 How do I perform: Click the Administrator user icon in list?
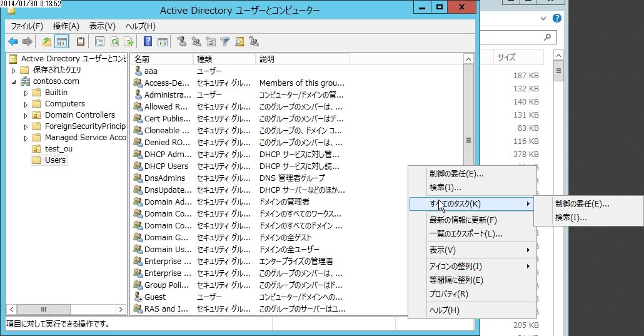coord(138,94)
